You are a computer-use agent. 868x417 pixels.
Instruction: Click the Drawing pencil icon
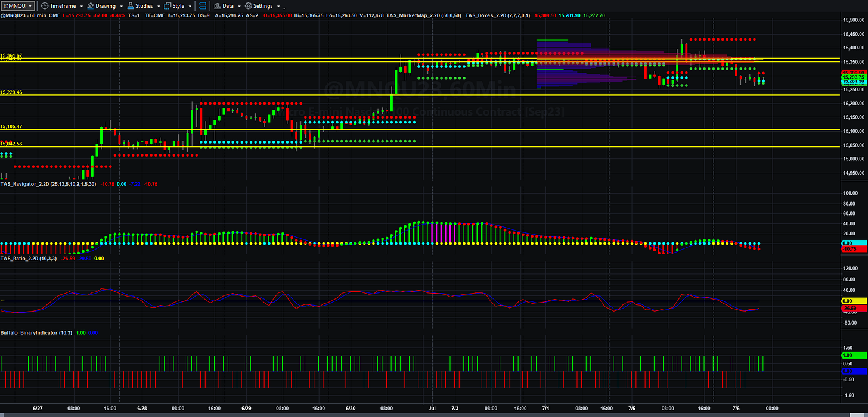pos(90,6)
